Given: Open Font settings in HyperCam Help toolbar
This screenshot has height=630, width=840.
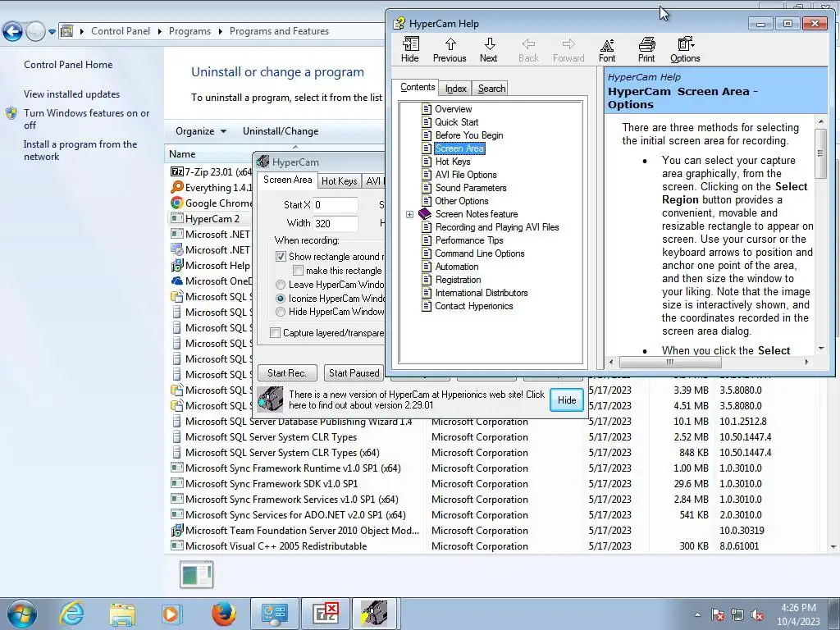Looking at the screenshot, I should point(607,50).
